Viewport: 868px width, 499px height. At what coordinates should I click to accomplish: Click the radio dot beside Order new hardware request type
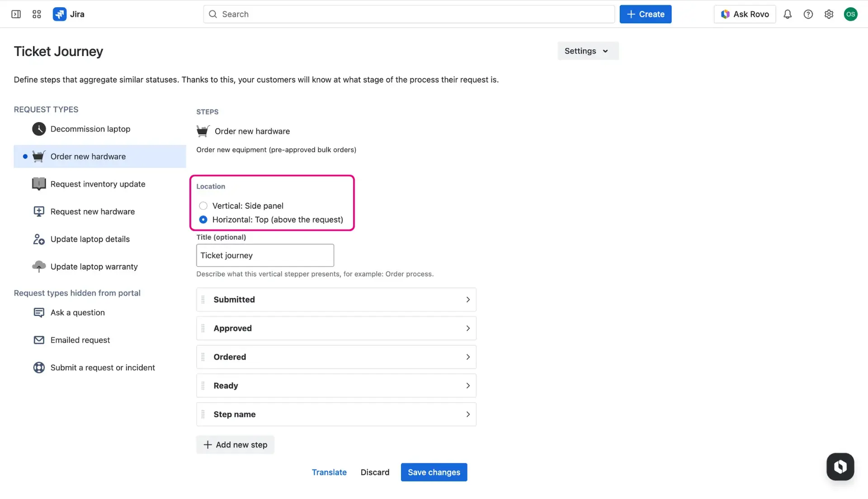point(24,156)
